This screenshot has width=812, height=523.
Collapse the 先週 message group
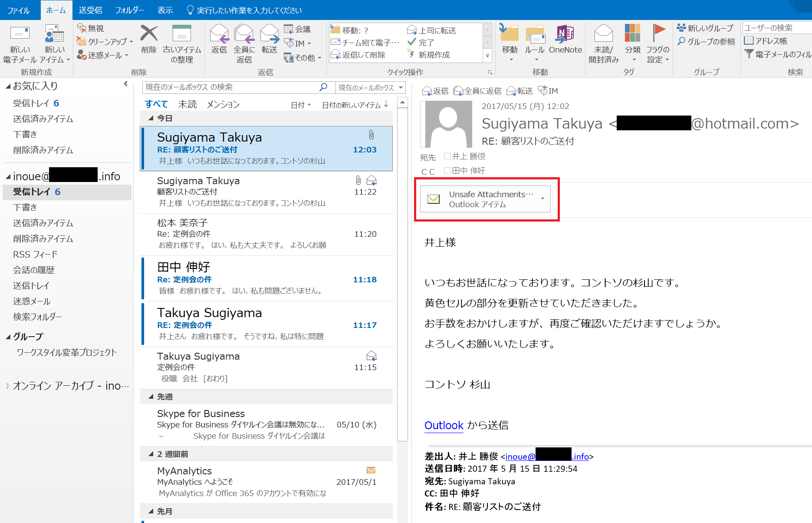tap(151, 397)
